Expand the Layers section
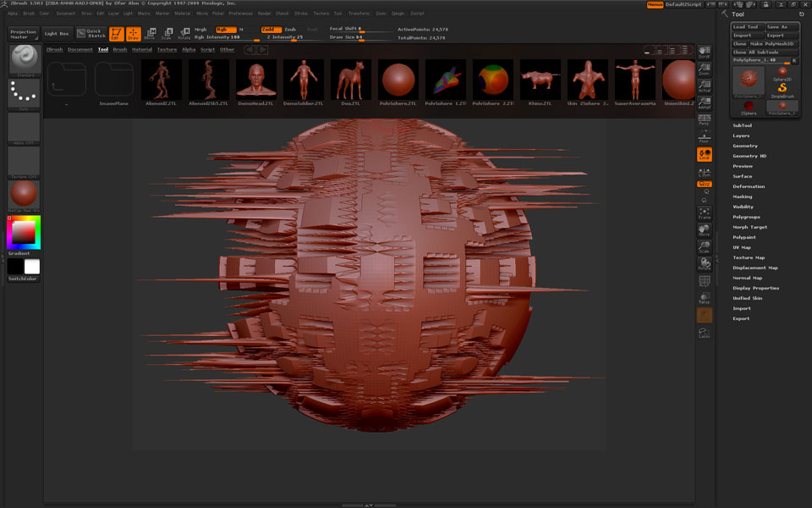 pyautogui.click(x=741, y=135)
